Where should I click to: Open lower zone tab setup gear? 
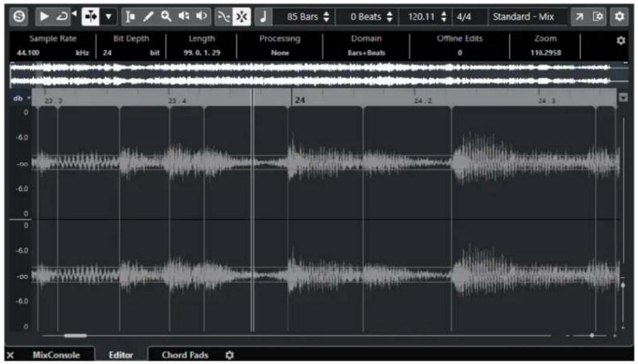229,355
